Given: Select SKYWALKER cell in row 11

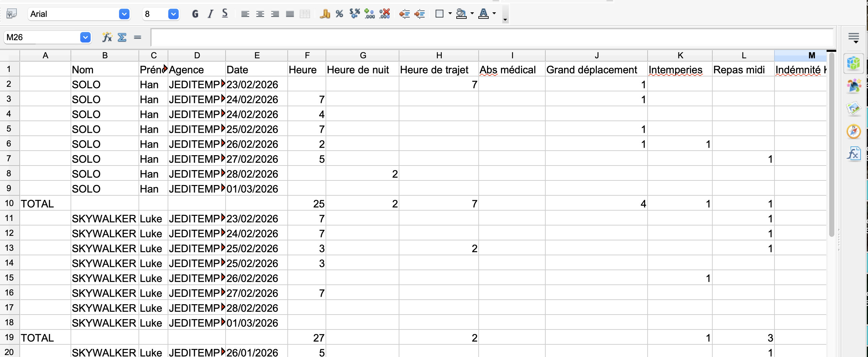Looking at the screenshot, I should [105, 218].
